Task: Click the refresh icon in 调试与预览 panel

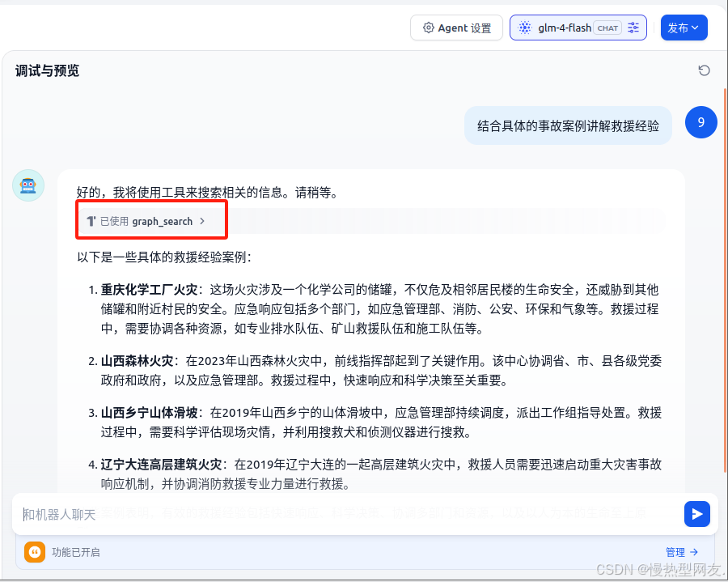Action: tap(703, 70)
